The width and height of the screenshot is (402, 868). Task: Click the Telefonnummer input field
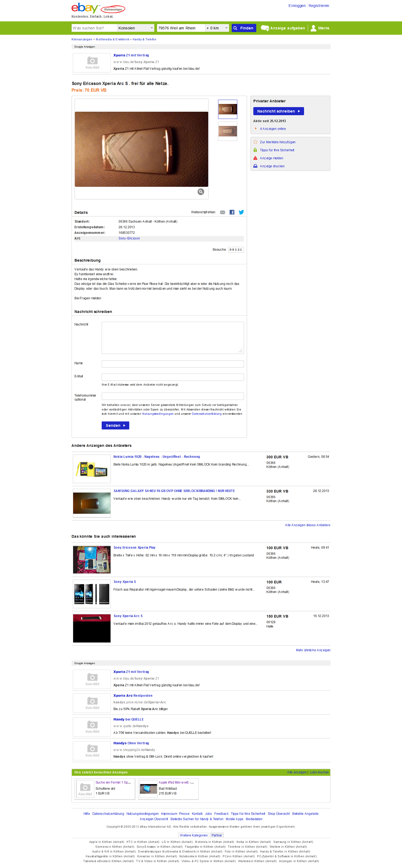(173, 396)
